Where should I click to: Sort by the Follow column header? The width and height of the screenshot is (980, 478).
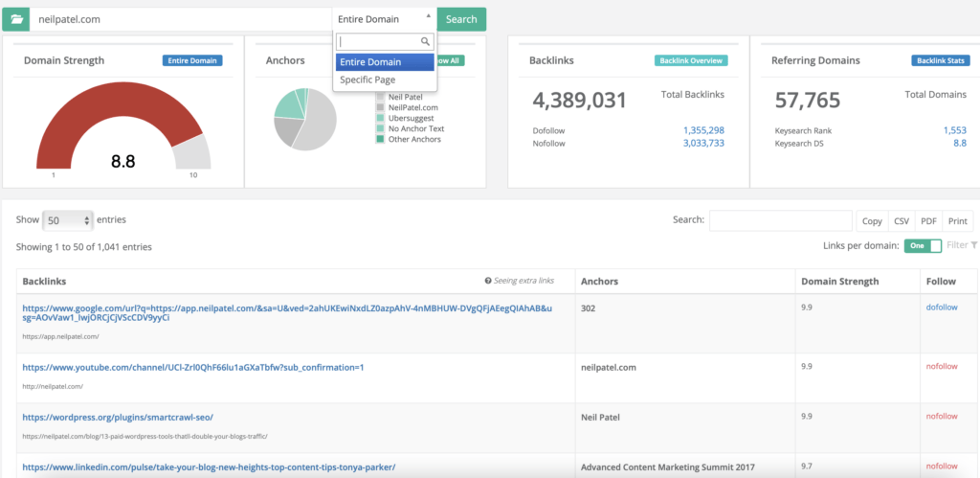point(948,282)
